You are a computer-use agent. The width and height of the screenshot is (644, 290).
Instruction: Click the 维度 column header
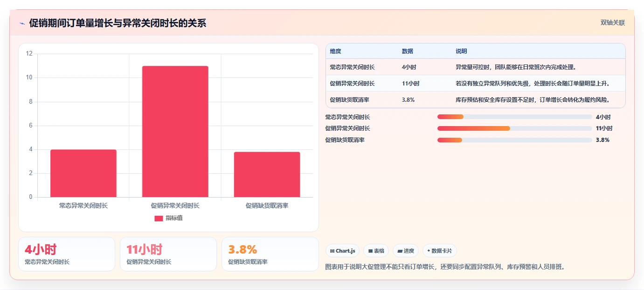(335, 51)
